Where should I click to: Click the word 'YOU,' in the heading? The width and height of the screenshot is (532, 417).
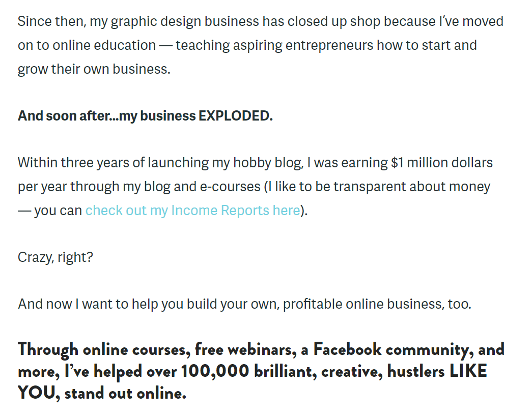coord(39,393)
